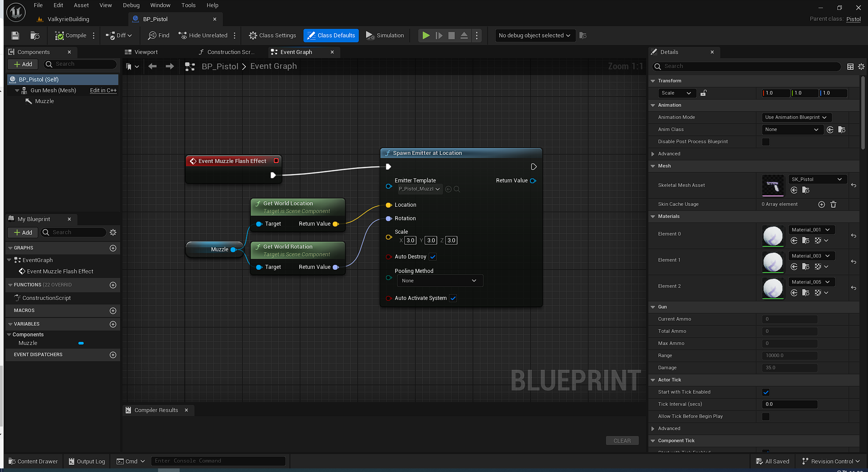Navigate back in the graph history

point(152,67)
